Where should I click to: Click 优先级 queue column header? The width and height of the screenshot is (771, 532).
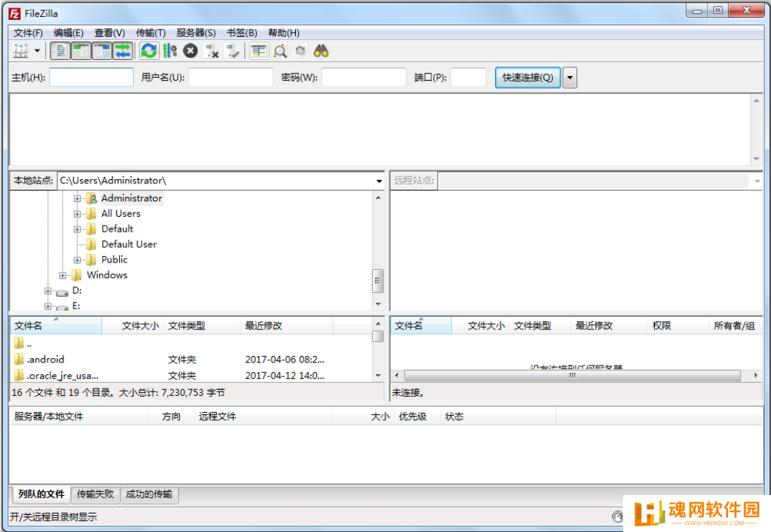(x=416, y=417)
